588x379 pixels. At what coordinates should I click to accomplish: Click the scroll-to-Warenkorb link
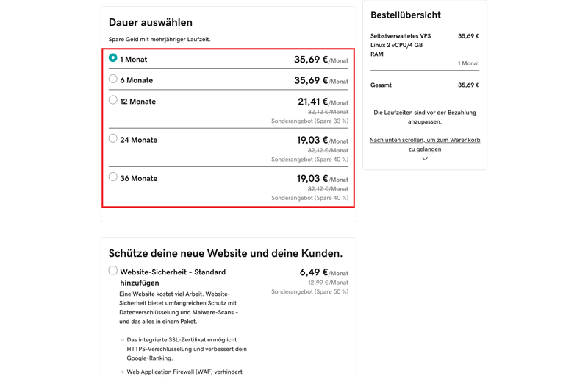(x=425, y=144)
